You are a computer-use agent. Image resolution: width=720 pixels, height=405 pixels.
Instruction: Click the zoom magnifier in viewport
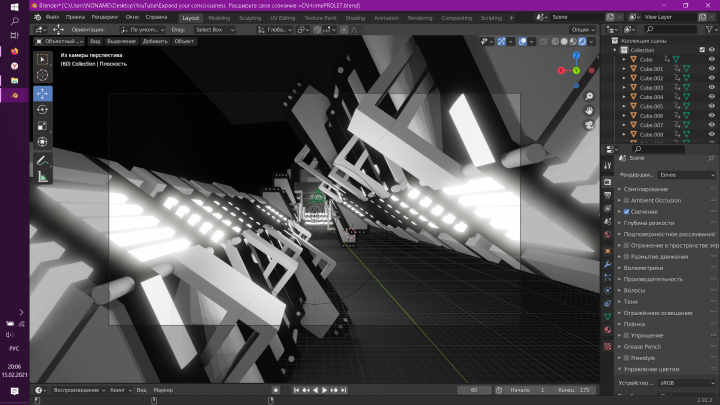(589, 96)
